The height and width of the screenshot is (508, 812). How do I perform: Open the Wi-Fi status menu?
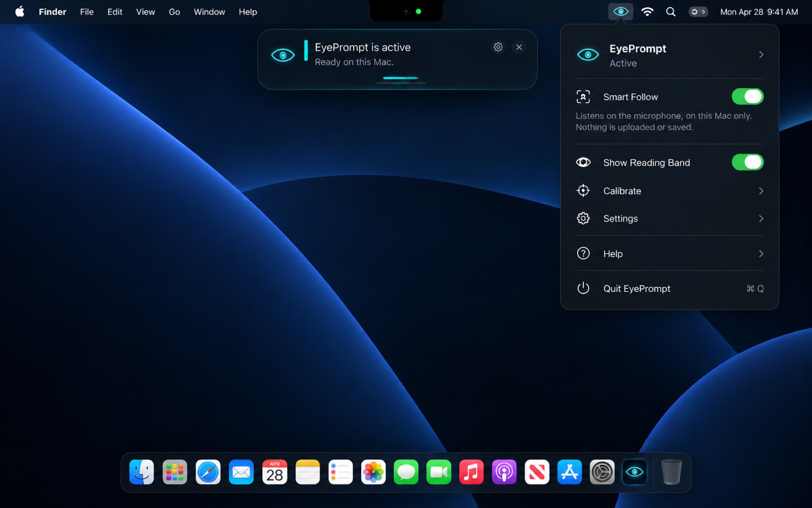(647, 12)
